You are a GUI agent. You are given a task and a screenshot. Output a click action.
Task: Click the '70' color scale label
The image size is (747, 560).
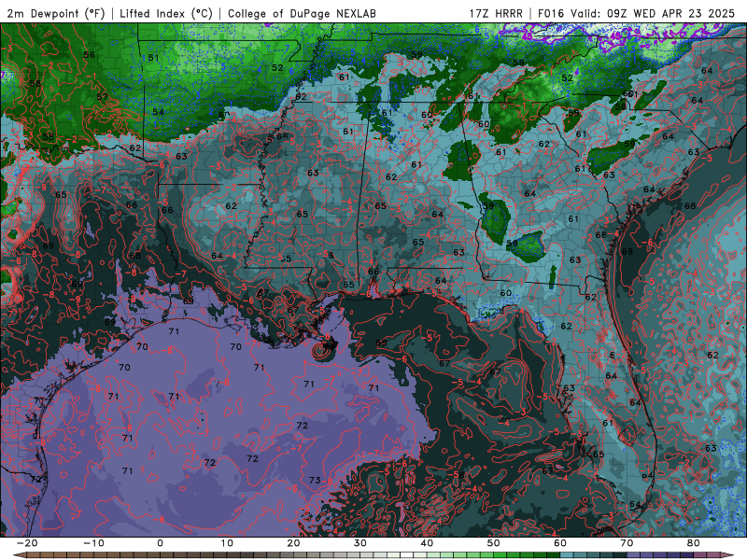(627, 543)
